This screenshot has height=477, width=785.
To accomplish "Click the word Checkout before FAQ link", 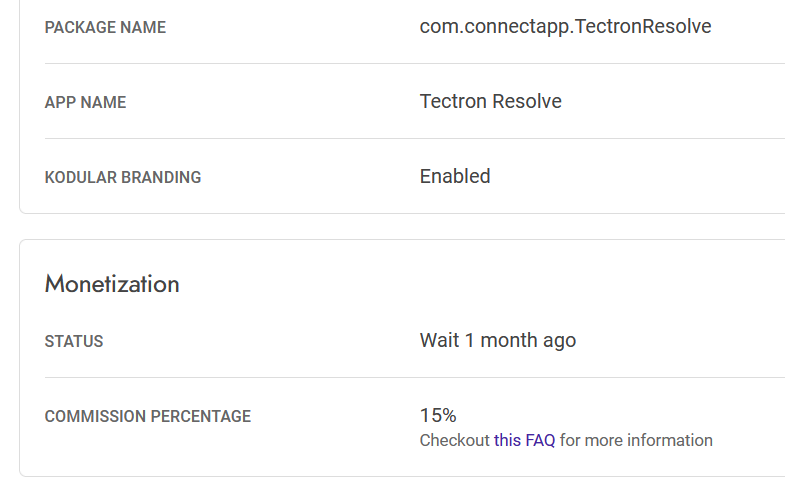I will pos(454,440).
